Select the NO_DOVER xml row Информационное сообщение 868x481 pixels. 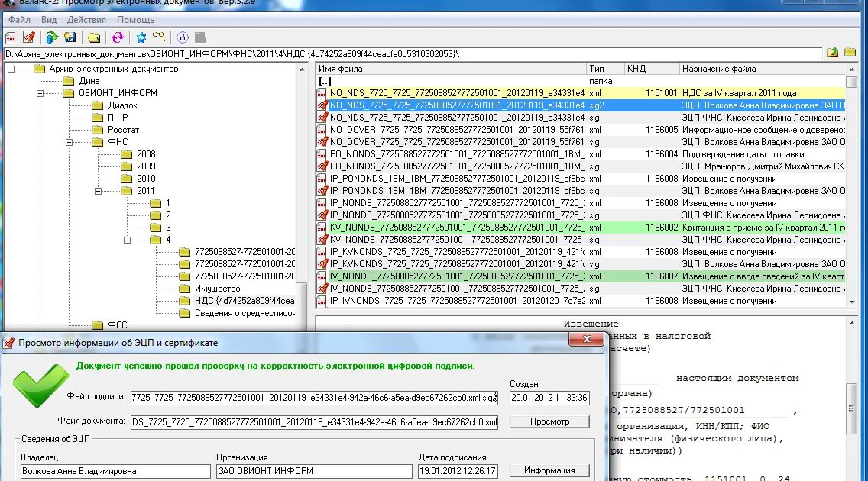[x=581, y=129]
